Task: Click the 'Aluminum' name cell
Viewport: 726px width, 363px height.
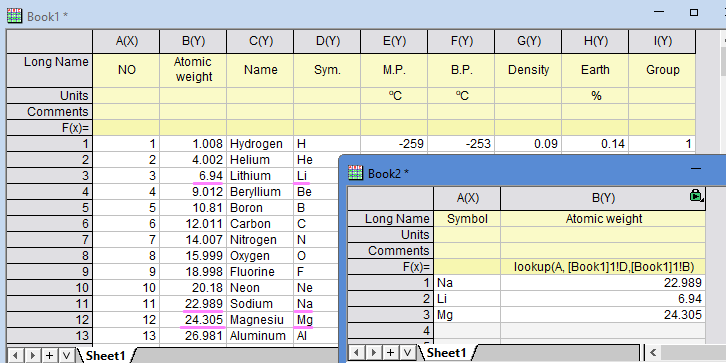Action: (260, 336)
